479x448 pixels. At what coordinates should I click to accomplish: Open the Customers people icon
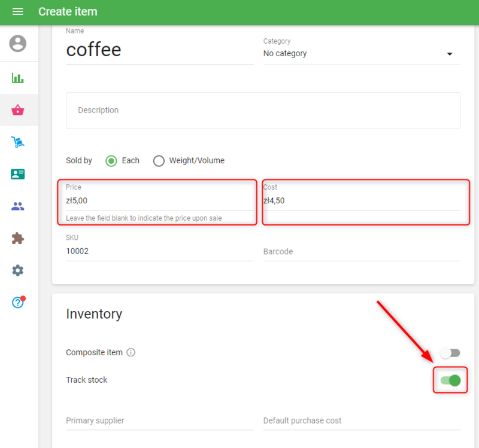tap(18, 206)
